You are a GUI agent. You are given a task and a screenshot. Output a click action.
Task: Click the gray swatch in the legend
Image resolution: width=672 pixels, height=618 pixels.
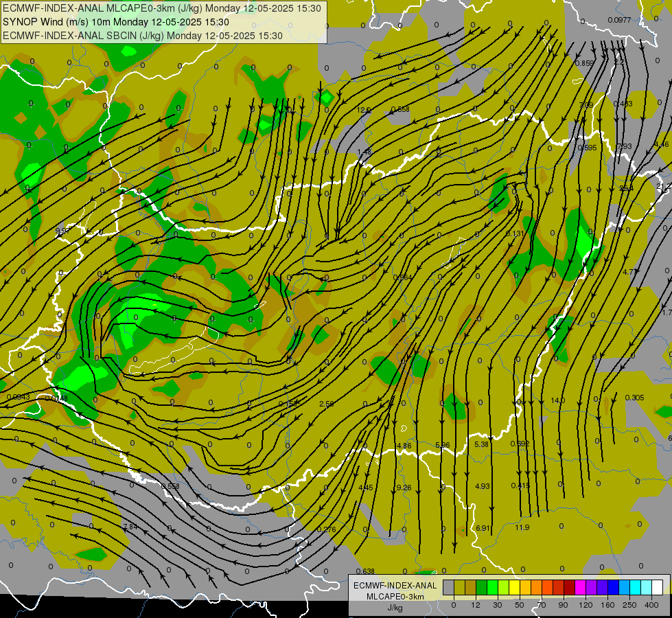pyautogui.click(x=449, y=587)
